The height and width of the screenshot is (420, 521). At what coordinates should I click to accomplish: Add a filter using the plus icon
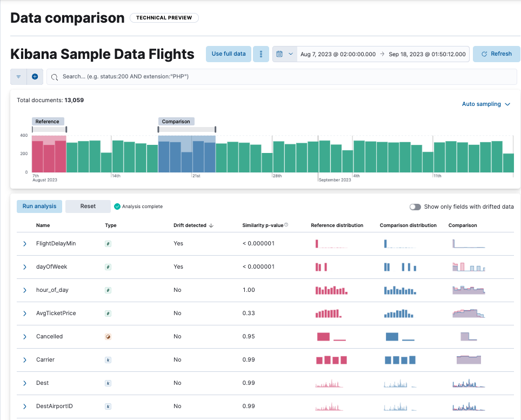pyautogui.click(x=35, y=76)
